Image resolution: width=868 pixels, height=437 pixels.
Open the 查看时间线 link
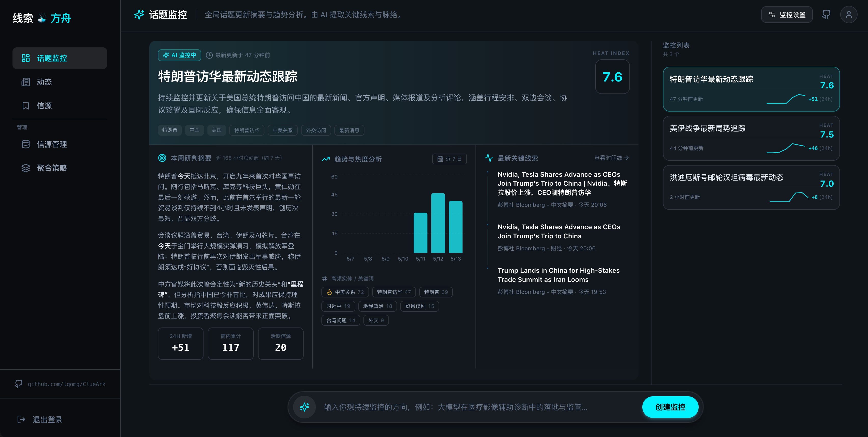[611, 158]
